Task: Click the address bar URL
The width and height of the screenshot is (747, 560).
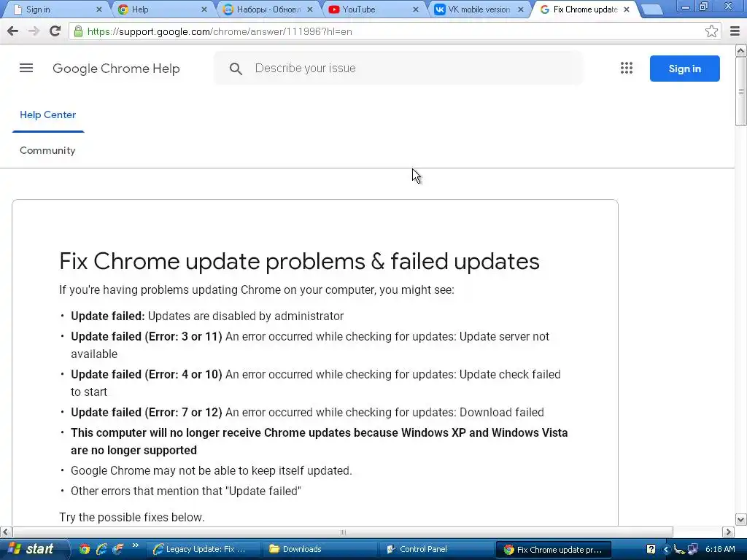Action: coord(220,31)
